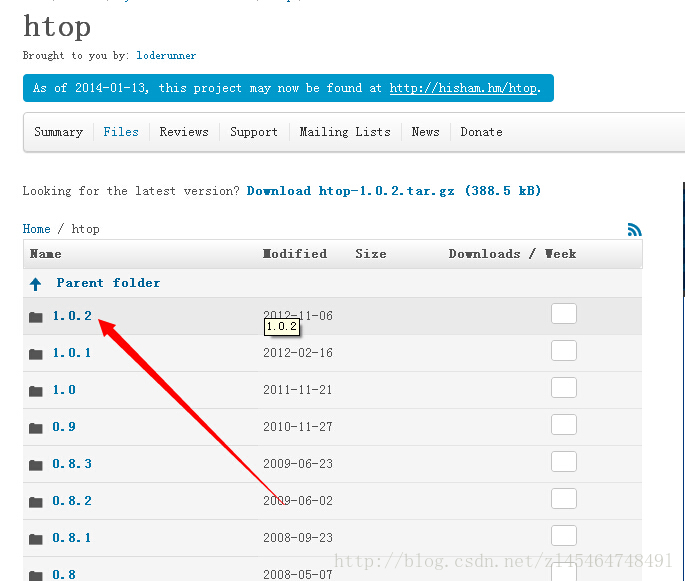The image size is (685, 581).
Task: Click downloads box in 0.8.2 row
Action: [564, 499]
